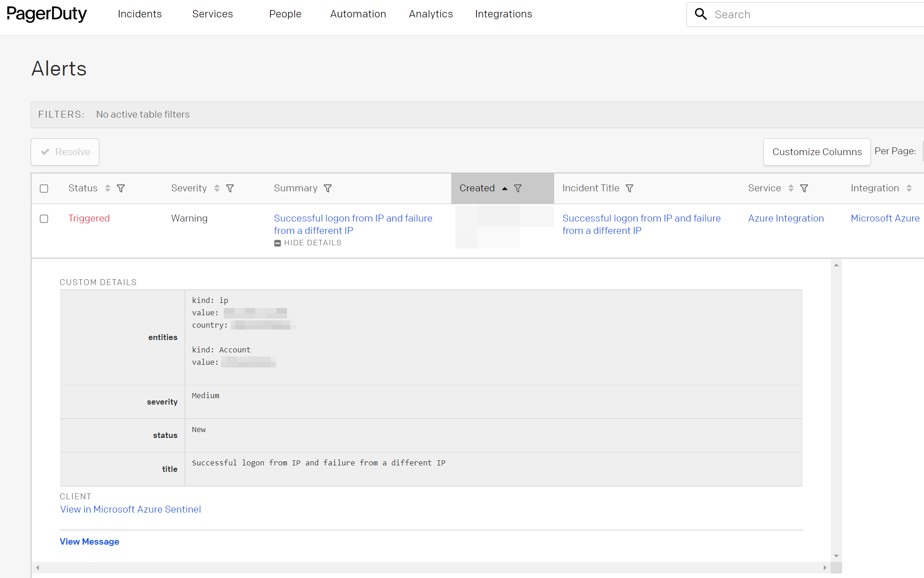Click the search magnifier icon
This screenshot has width=924, height=578.
[x=701, y=14]
